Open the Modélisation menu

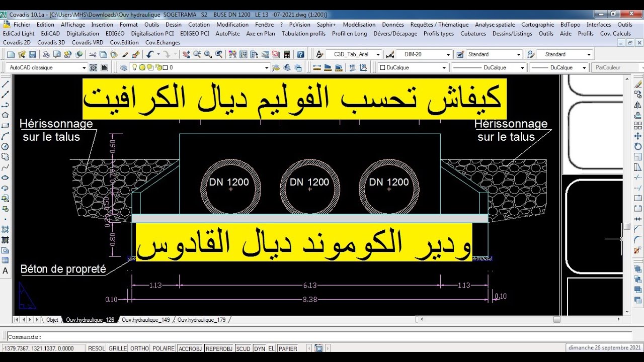point(359,25)
